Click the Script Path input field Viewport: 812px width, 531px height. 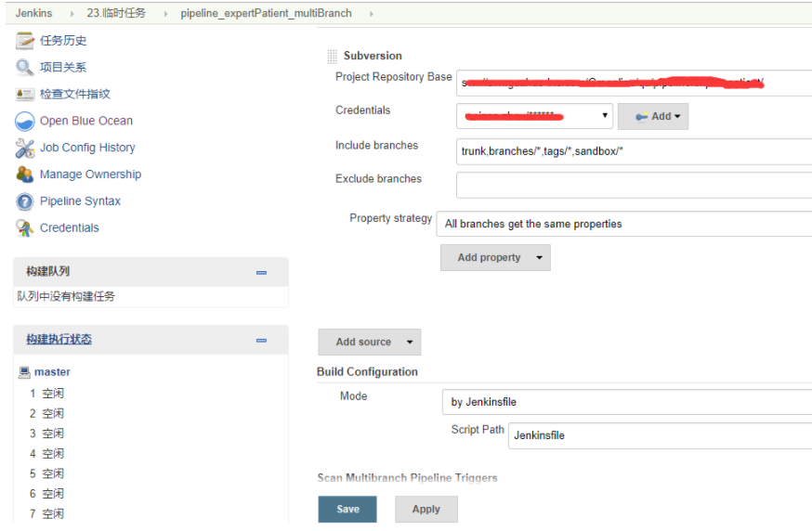(660, 435)
